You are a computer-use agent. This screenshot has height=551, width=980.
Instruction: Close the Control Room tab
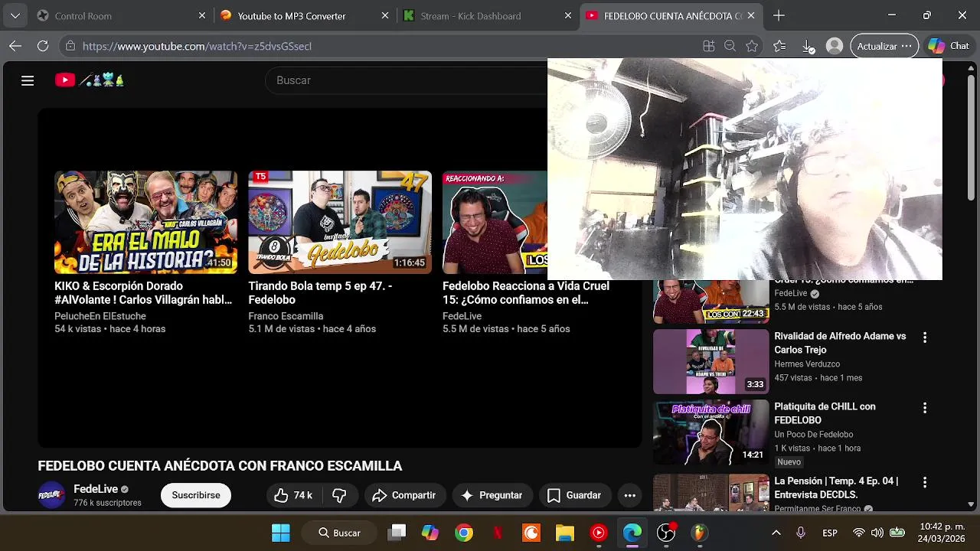tap(202, 15)
